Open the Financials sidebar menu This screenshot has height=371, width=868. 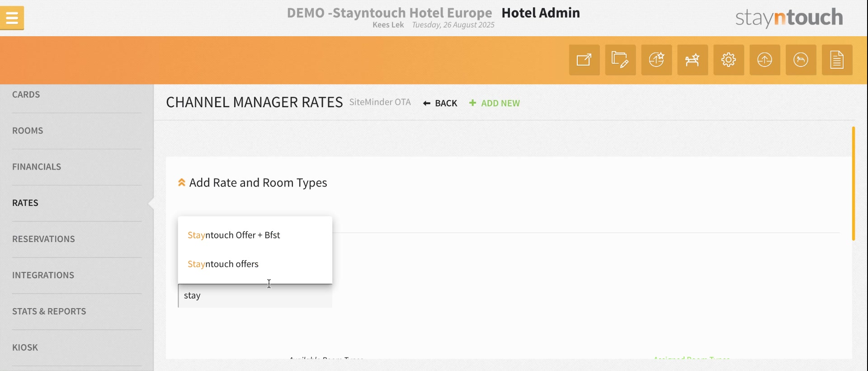(37, 167)
